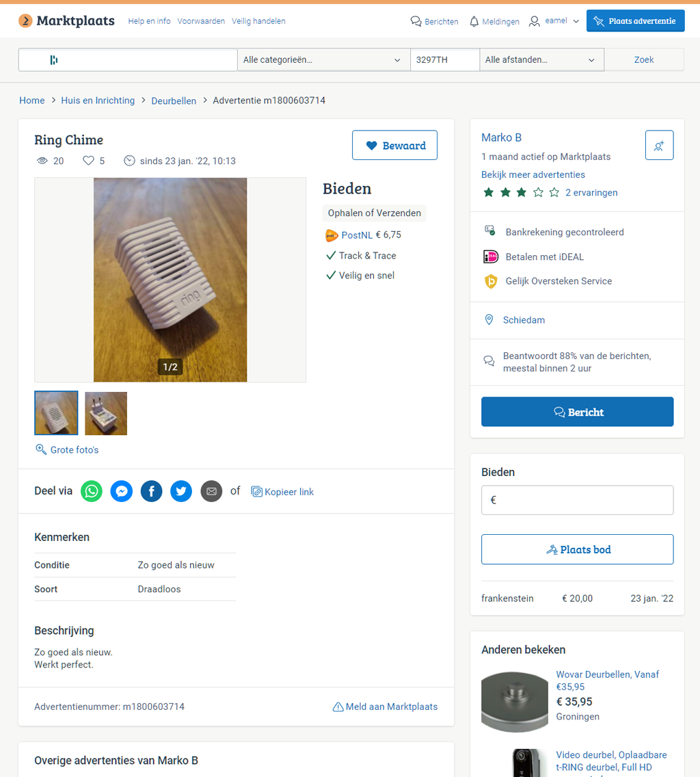Viewport: 700px width, 777px height.
Task: Open Bekijk meer advertenties link
Action: (x=533, y=174)
